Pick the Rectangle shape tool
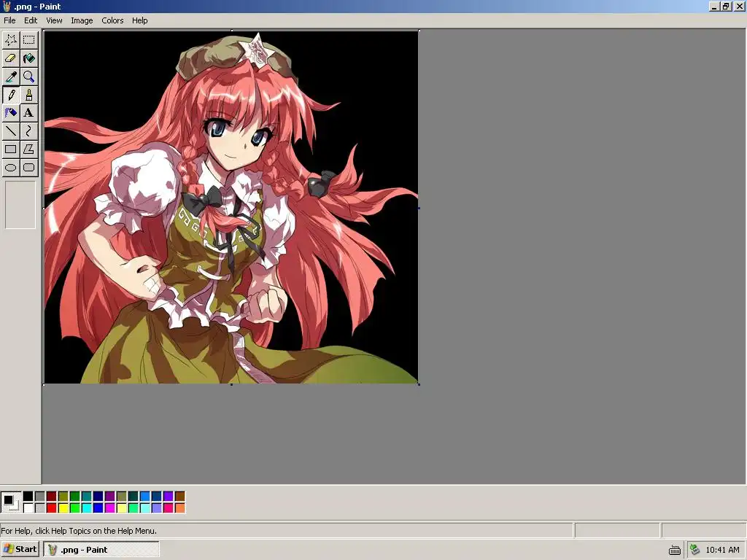 [11, 149]
